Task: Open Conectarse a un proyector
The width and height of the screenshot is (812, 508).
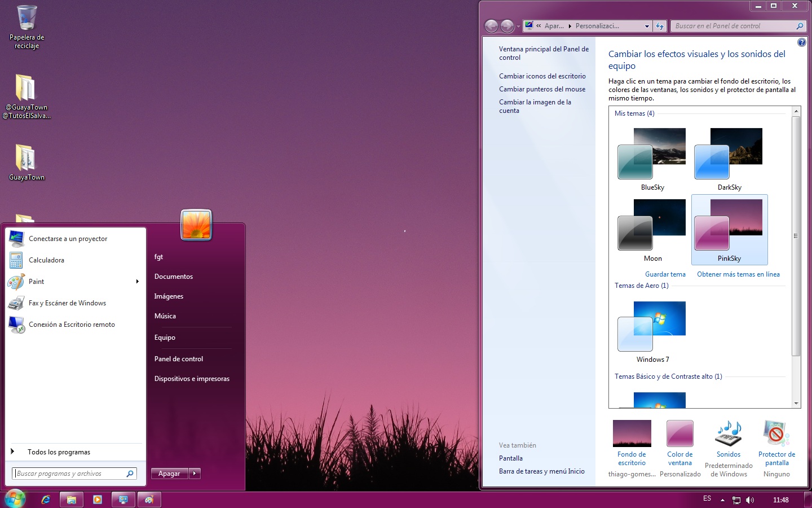Action: tap(76, 239)
